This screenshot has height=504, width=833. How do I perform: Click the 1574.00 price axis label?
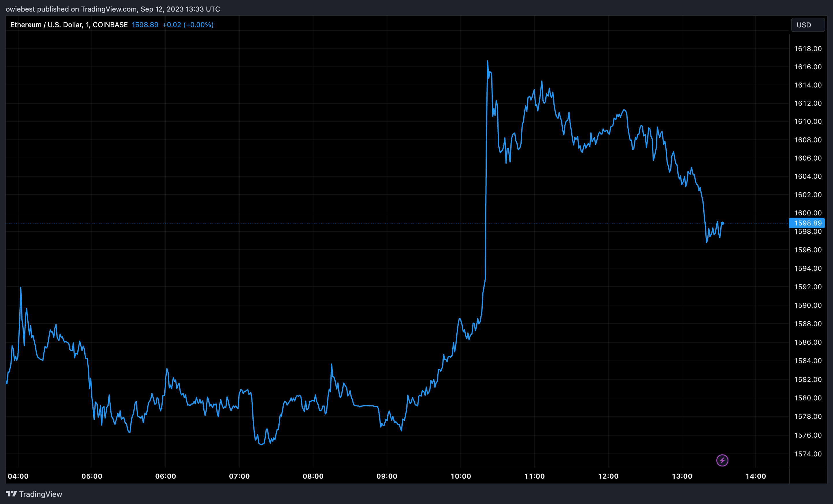808,454
